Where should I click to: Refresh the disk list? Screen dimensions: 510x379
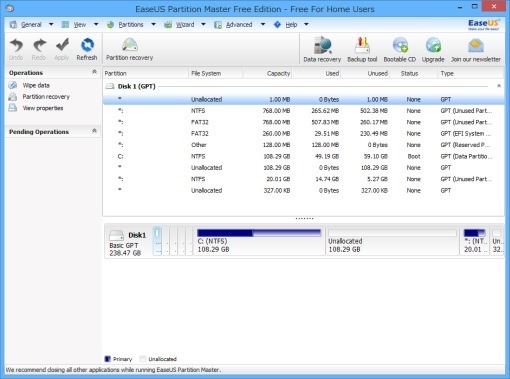click(x=87, y=45)
